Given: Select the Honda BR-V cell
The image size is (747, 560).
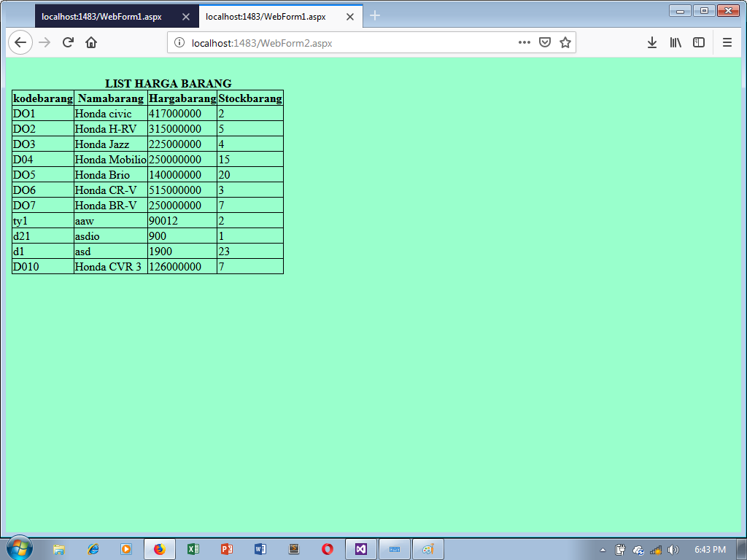Looking at the screenshot, I should point(111,205).
